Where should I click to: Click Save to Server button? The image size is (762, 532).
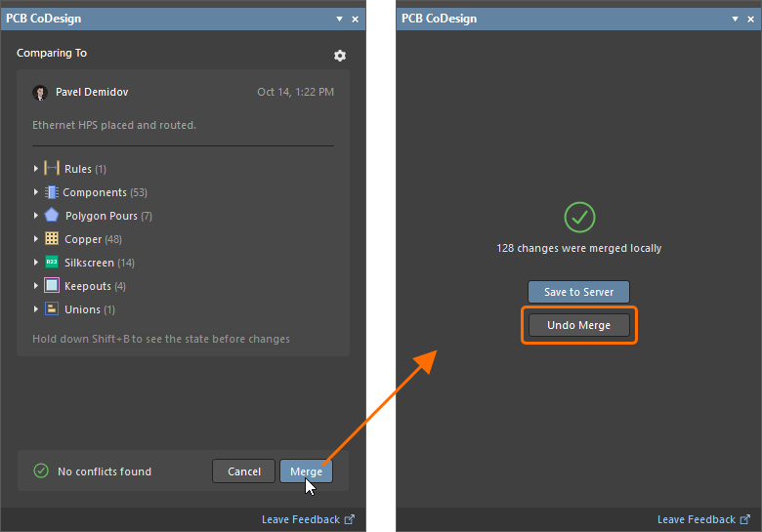coord(578,292)
